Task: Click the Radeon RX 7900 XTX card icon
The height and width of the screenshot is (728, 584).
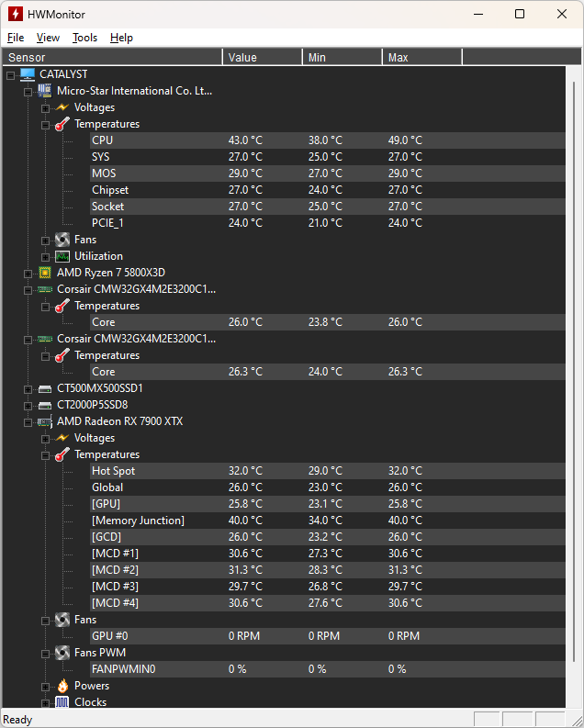Action: click(45, 421)
